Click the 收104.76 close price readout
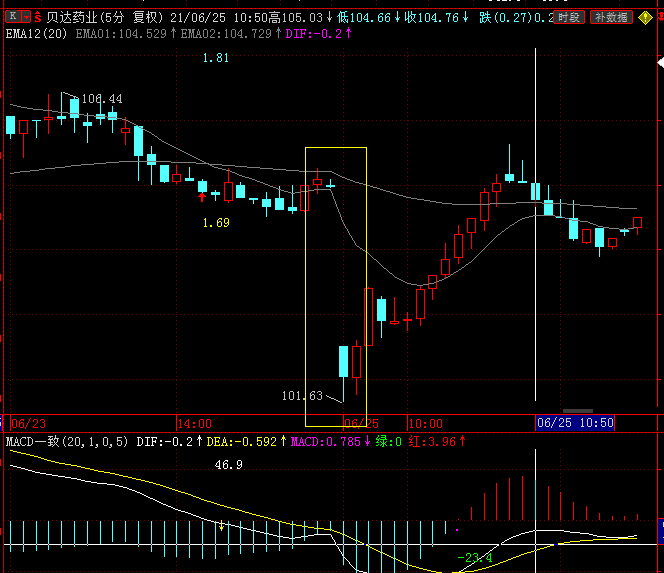This screenshot has height=573, width=664. (432, 18)
